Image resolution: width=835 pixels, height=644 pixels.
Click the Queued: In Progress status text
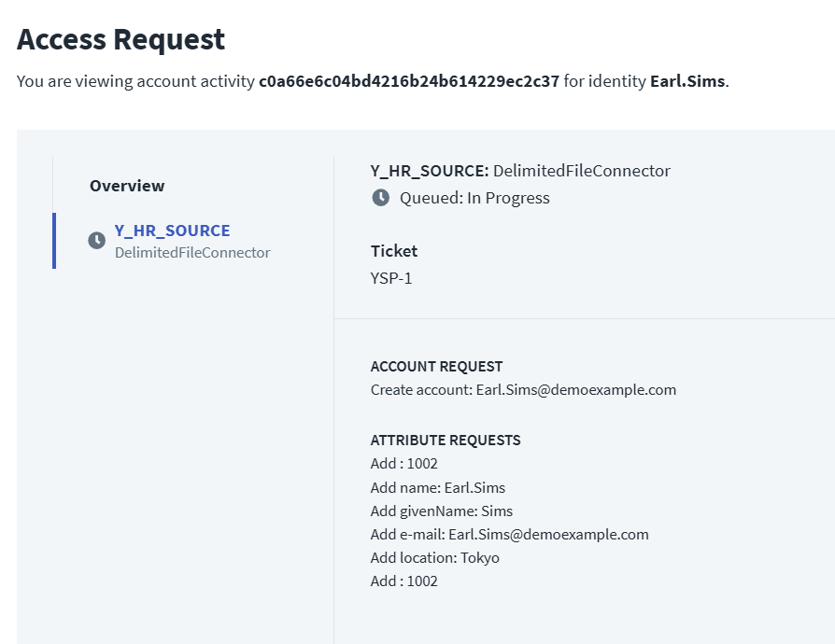(474, 198)
